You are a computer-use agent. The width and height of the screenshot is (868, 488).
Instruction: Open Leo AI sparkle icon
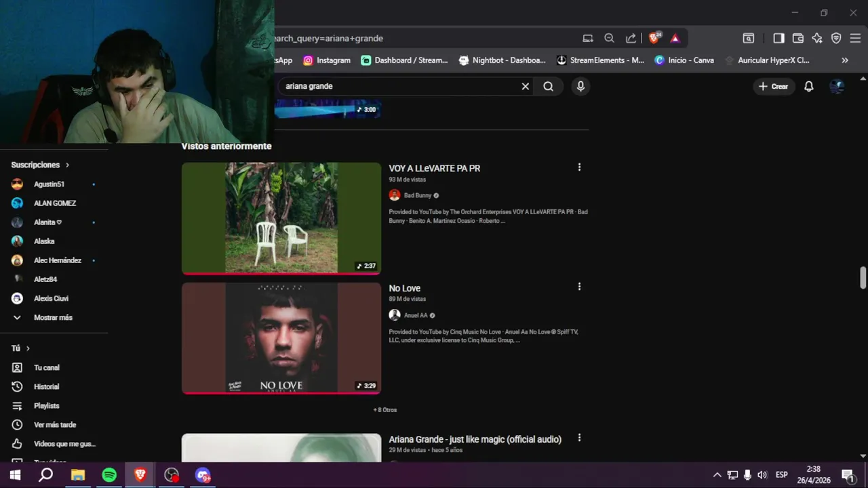pos(817,38)
